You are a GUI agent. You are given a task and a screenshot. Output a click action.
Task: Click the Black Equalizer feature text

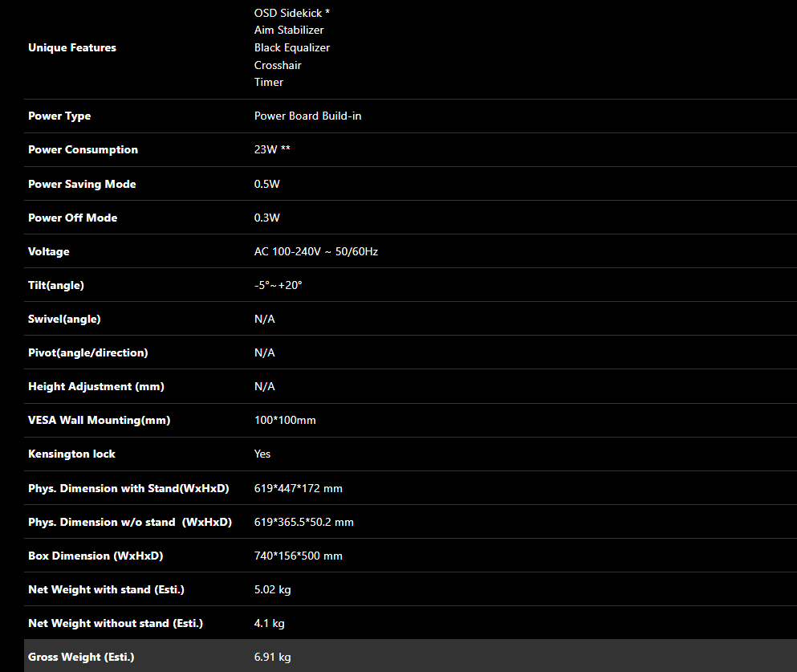(x=292, y=48)
